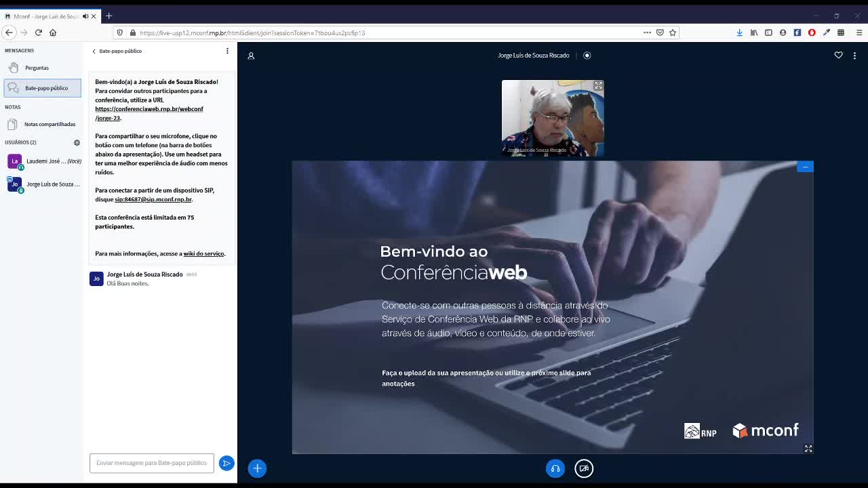Toggle the users list person icon
Viewport: 868px width, 488px height.
(251, 56)
